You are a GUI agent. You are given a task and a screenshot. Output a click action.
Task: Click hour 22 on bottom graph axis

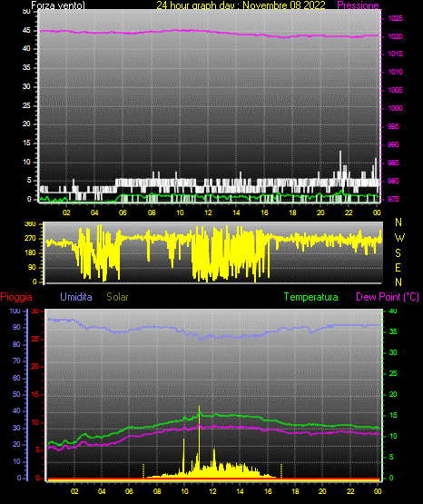[350, 491]
